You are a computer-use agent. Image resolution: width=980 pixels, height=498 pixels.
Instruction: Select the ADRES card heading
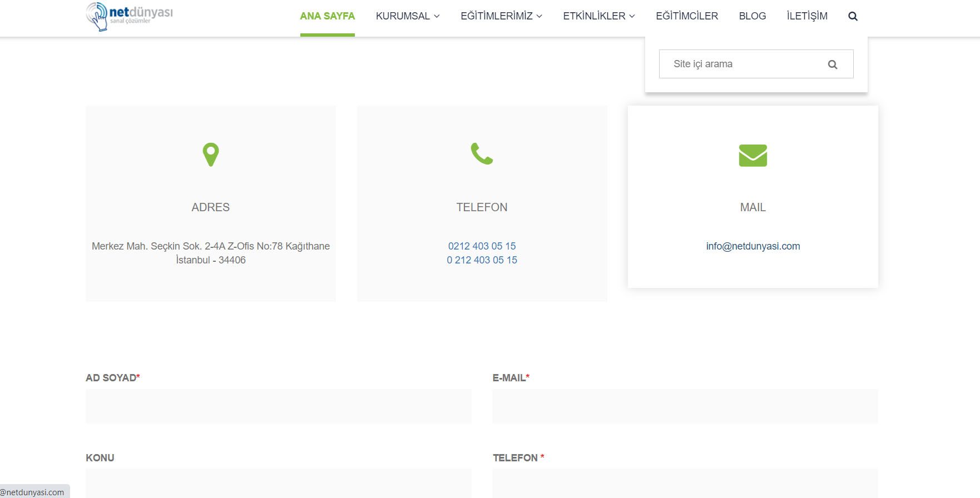coord(211,207)
